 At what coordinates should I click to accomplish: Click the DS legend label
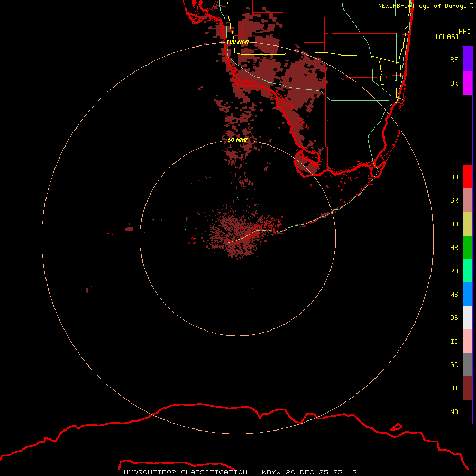tap(454, 317)
